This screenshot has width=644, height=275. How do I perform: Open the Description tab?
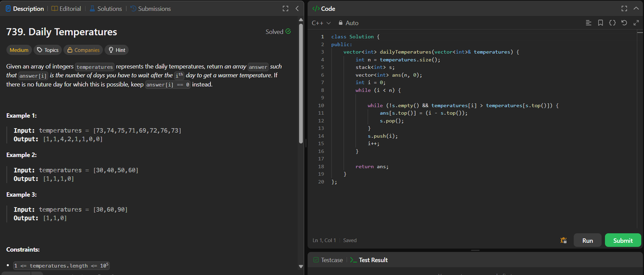tap(25, 9)
